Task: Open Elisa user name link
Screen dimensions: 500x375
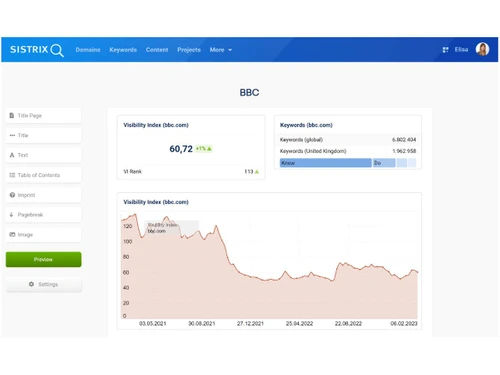Action: point(461,49)
